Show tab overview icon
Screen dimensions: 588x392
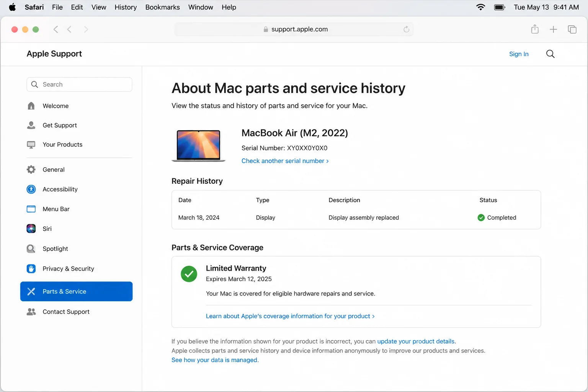572,29
